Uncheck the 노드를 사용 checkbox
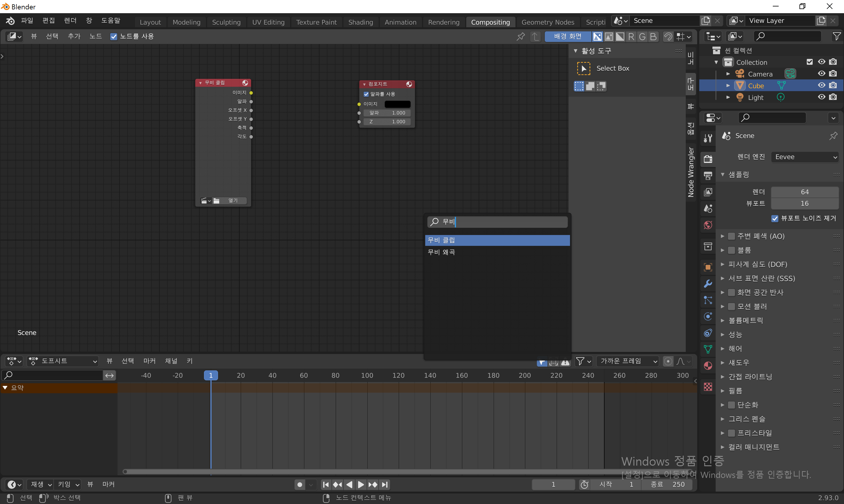Image resolution: width=844 pixels, height=504 pixels. (x=114, y=37)
